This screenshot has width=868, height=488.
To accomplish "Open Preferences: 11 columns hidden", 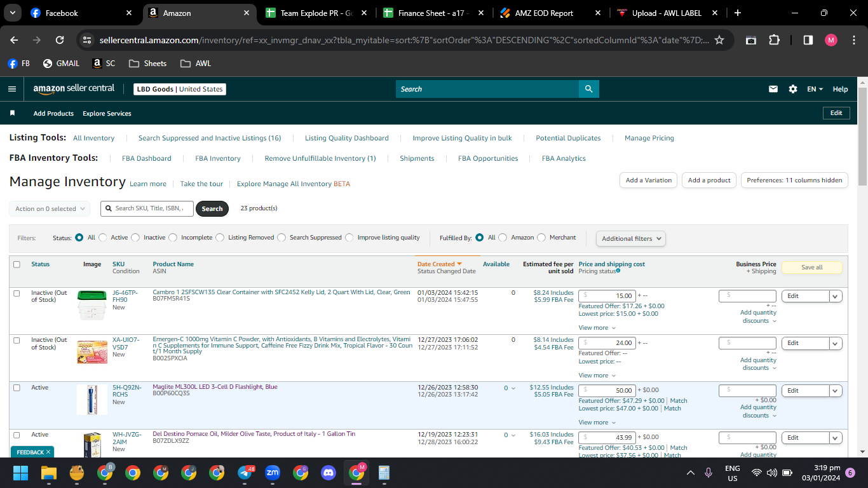I will click(794, 180).
